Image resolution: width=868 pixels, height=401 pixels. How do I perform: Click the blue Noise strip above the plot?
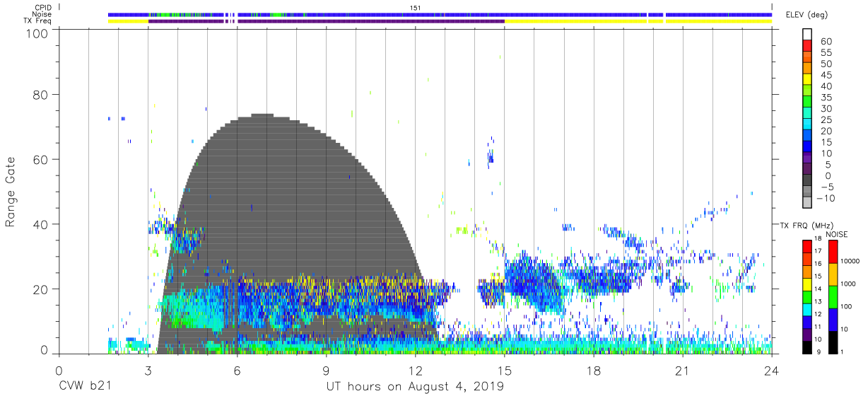[439, 14]
